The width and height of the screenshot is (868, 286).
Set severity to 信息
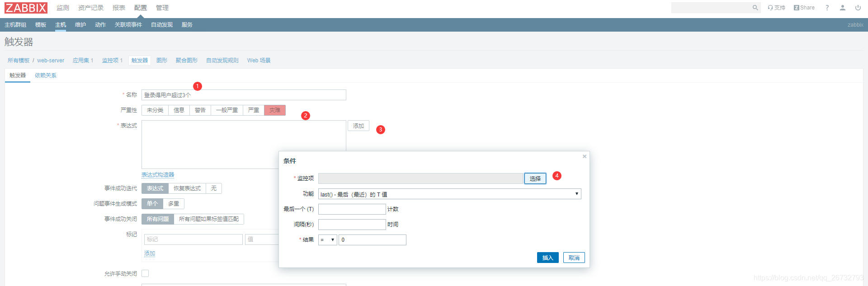click(x=179, y=110)
